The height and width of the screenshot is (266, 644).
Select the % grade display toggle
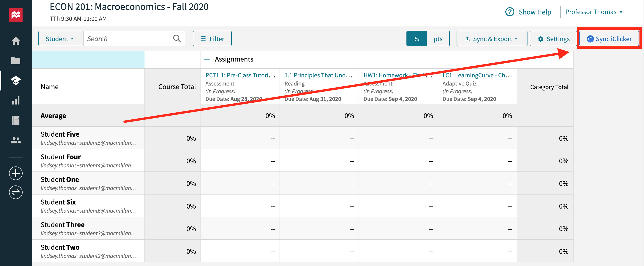click(416, 39)
